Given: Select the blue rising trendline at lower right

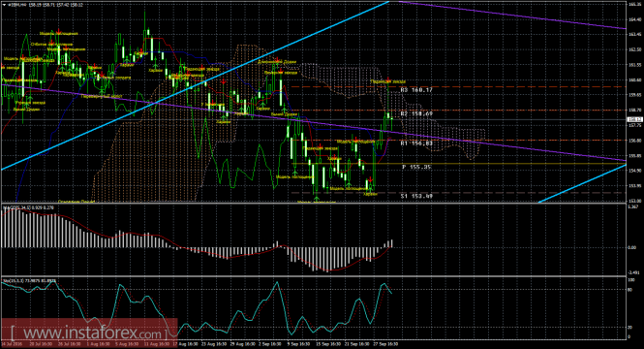Looking at the screenshot, I should (x=583, y=183).
